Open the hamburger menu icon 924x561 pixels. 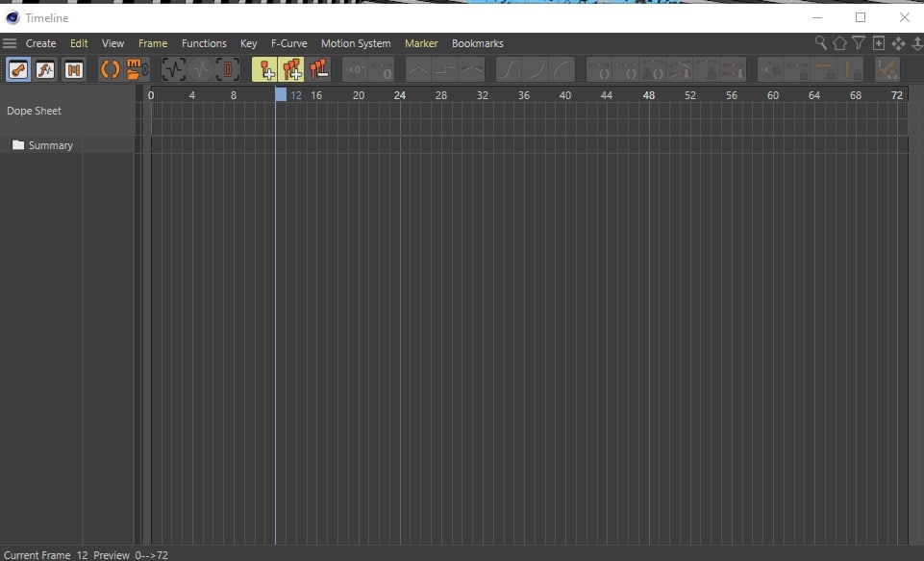[10, 43]
